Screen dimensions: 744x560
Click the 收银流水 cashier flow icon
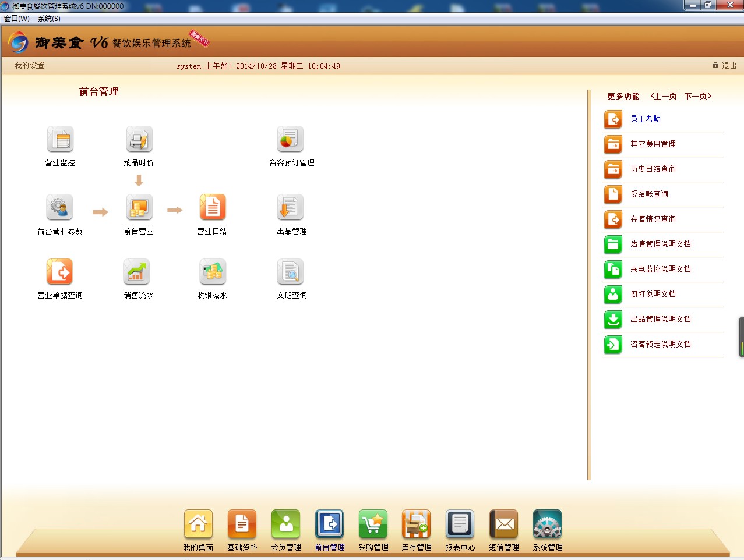(212, 272)
